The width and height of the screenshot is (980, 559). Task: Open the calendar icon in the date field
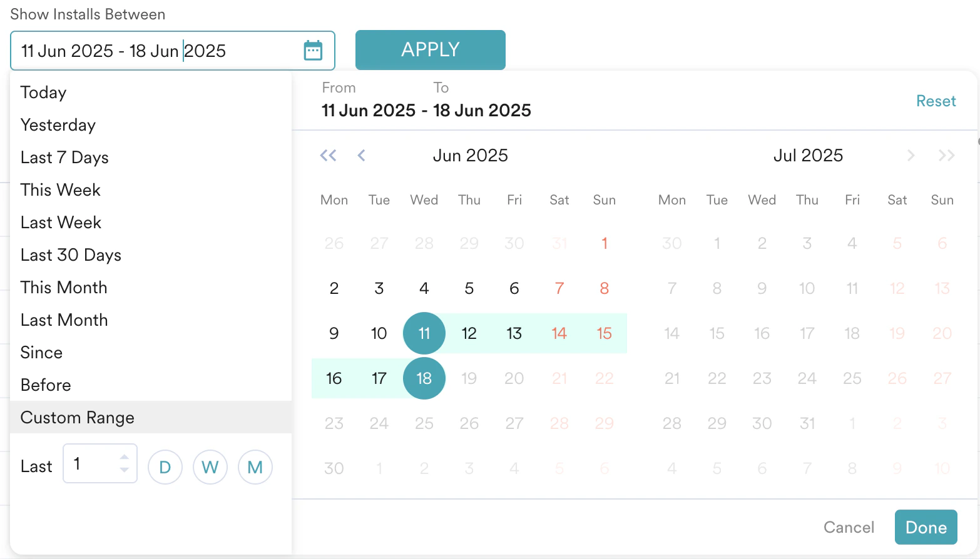[313, 50]
